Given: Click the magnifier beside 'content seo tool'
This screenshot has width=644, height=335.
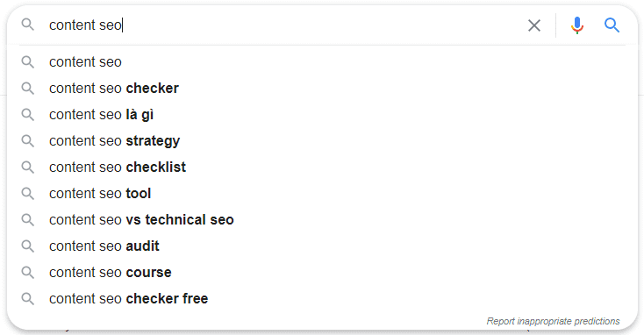Looking at the screenshot, I should (x=27, y=193).
